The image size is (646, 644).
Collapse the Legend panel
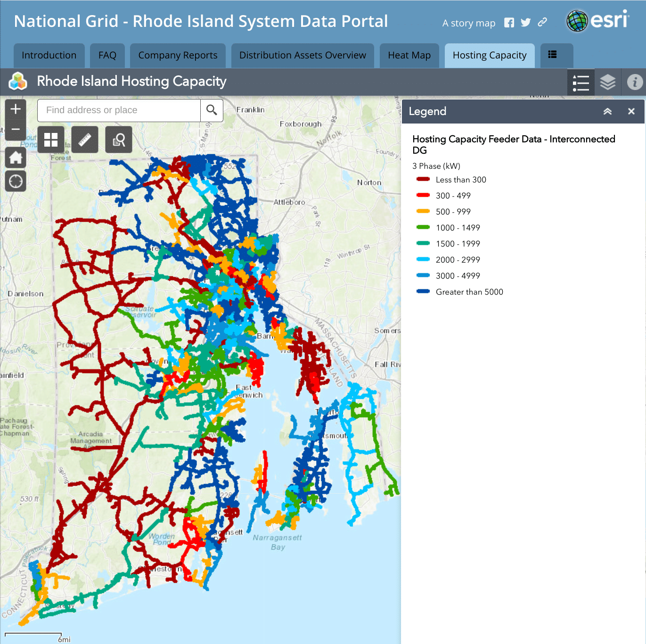tap(607, 112)
